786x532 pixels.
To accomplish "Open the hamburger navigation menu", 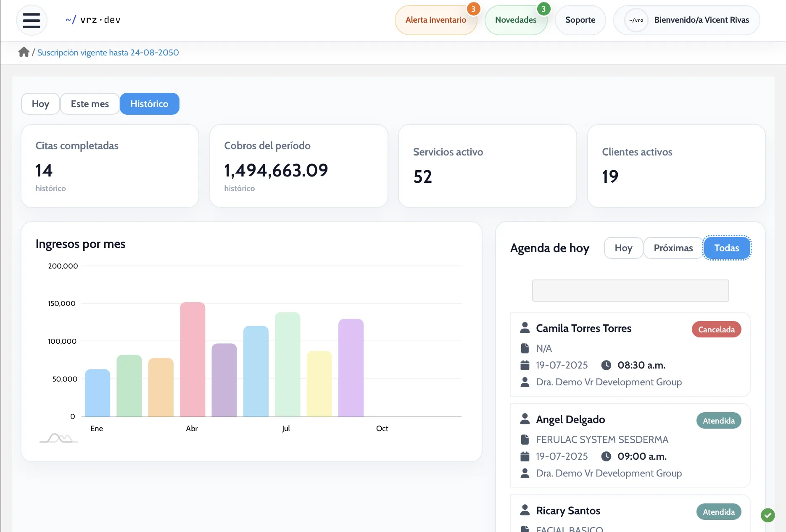I will pos(32,20).
